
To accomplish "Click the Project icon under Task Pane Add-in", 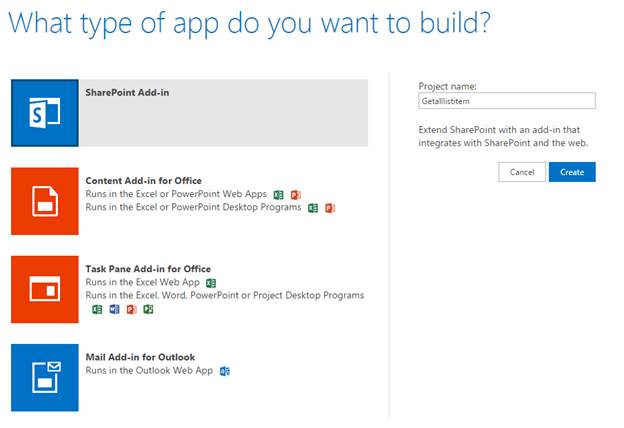I will coord(148,310).
